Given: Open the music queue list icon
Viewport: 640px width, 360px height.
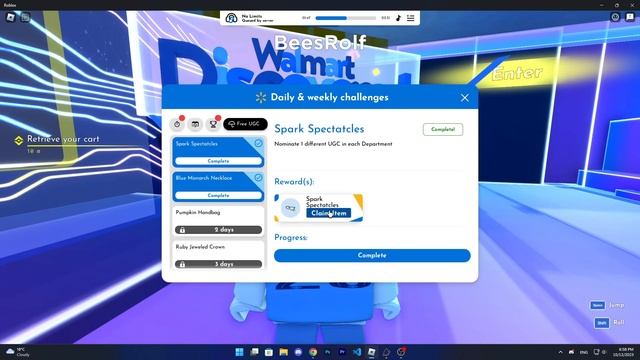Looking at the screenshot, I should 411,18.
